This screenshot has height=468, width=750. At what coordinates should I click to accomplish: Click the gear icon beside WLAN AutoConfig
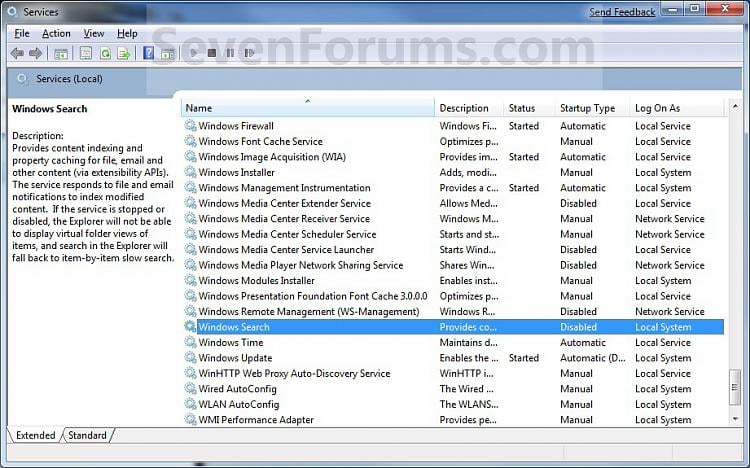190,404
